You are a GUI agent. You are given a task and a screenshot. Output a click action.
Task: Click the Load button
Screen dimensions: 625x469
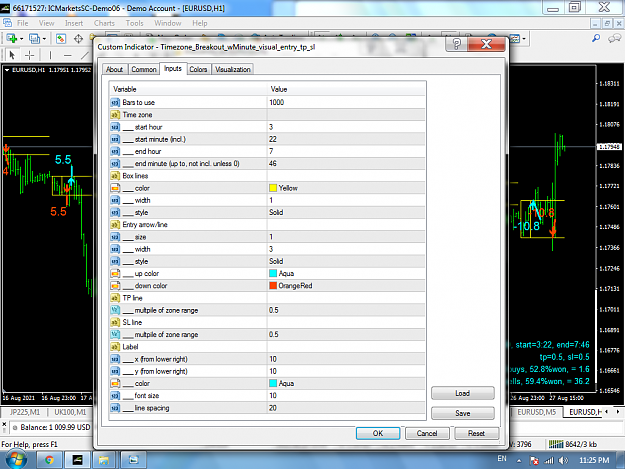462,393
